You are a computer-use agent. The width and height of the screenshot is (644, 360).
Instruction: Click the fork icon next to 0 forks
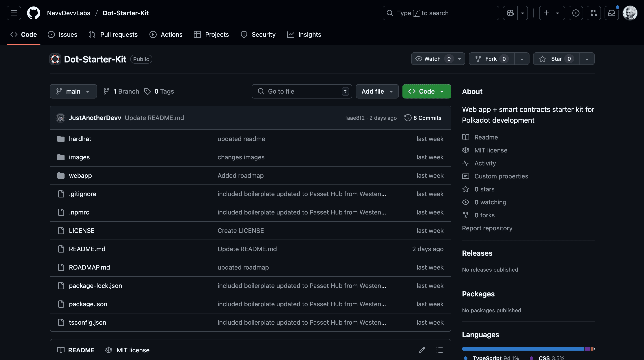point(465,215)
